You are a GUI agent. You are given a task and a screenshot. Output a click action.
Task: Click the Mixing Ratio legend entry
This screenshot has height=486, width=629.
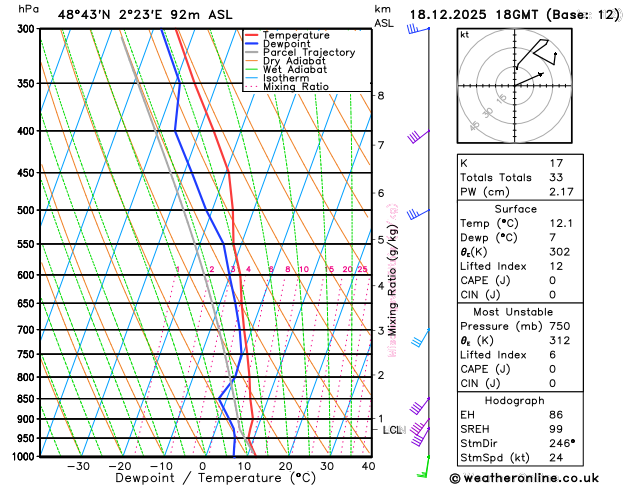point(287,87)
